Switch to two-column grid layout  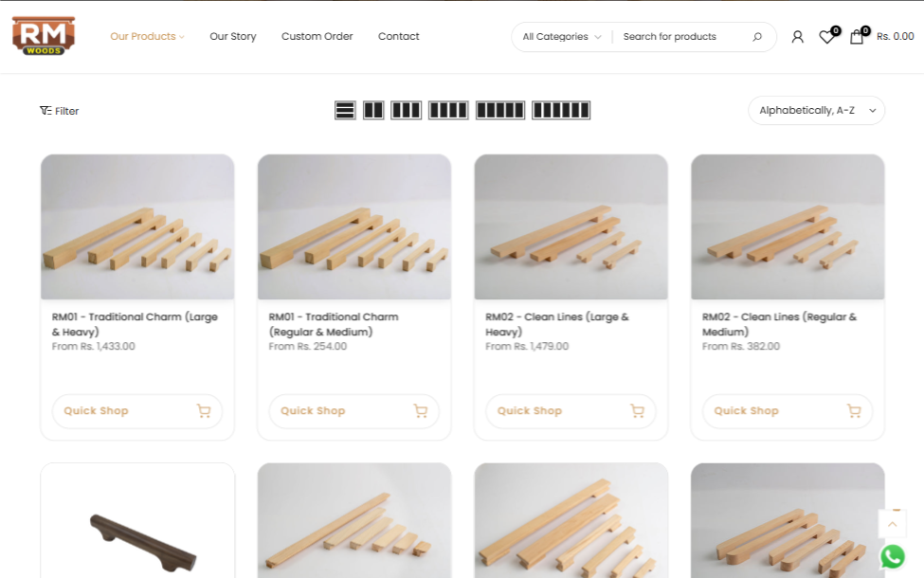(x=373, y=111)
